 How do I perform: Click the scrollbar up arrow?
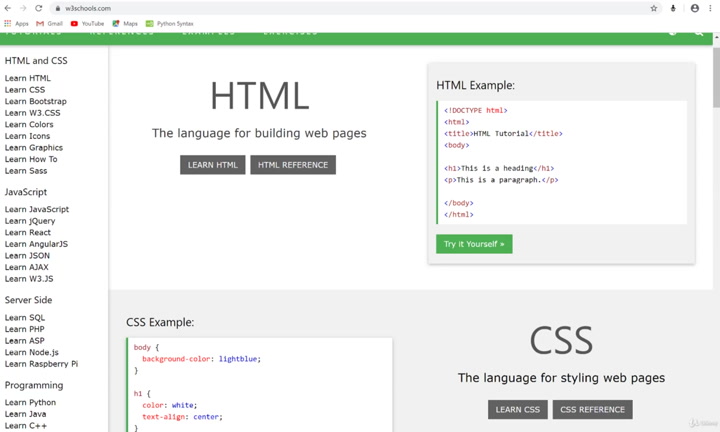point(716,38)
